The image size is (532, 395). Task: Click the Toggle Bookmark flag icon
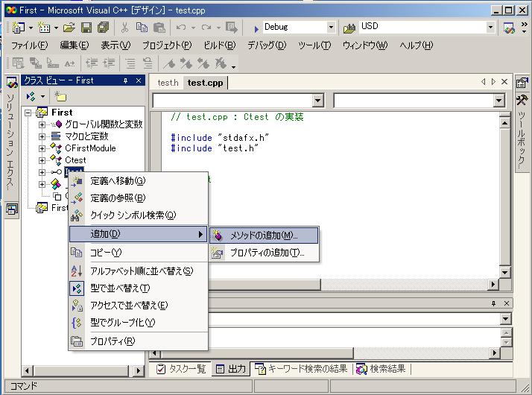pyautogui.click(x=169, y=63)
